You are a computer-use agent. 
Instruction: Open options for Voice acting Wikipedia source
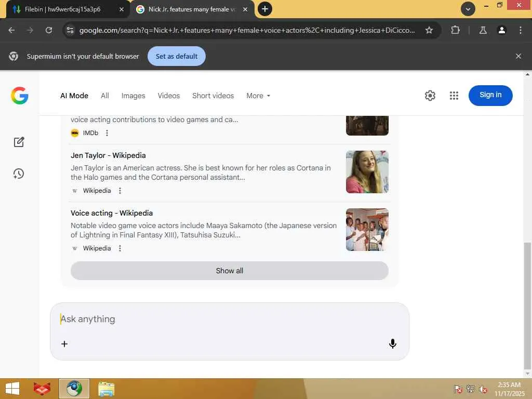120,248
